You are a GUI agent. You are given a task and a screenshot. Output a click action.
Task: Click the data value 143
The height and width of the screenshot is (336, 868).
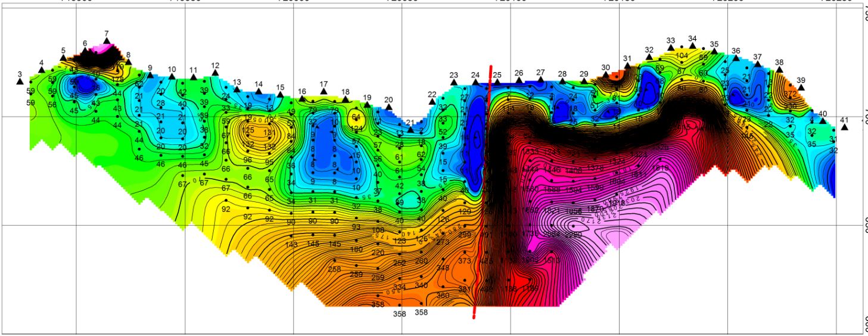[x=291, y=245]
